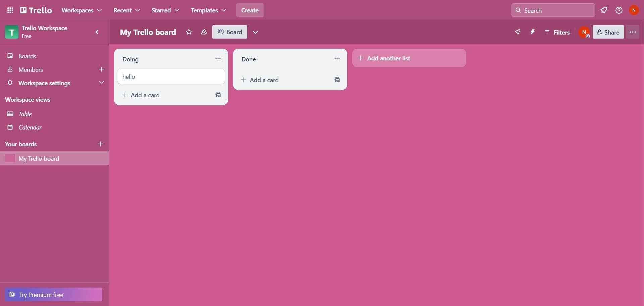
Task: Open Calendar workspace view
Action: pyautogui.click(x=30, y=127)
